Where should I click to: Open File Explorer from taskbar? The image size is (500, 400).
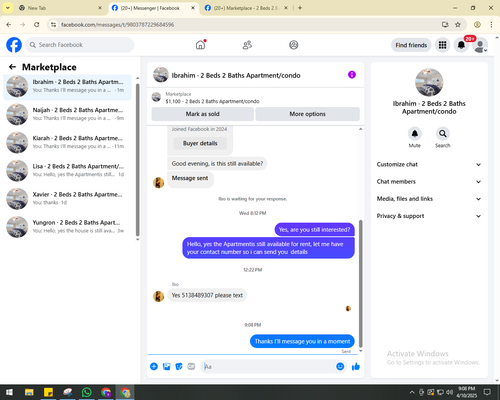click(x=29, y=392)
